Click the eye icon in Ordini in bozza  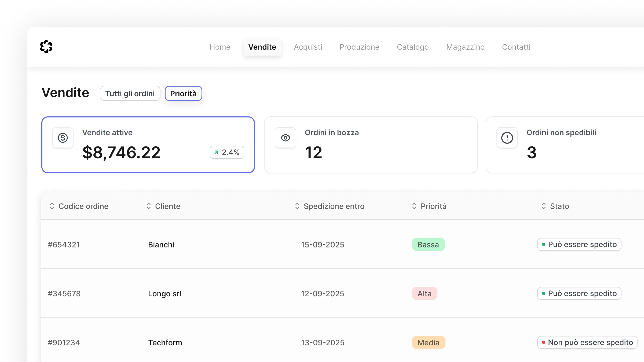(286, 138)
